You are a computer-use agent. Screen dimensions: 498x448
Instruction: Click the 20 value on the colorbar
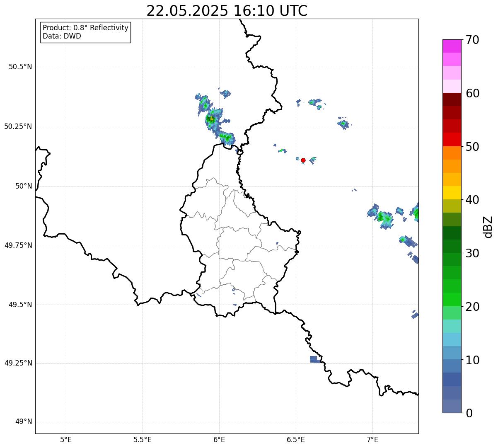[472, 307]
